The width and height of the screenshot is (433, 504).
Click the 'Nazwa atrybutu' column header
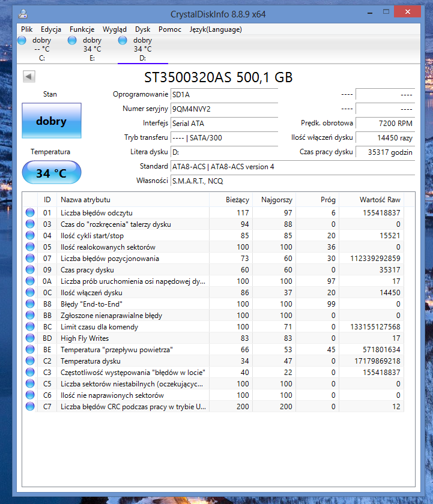pos(133,200)
